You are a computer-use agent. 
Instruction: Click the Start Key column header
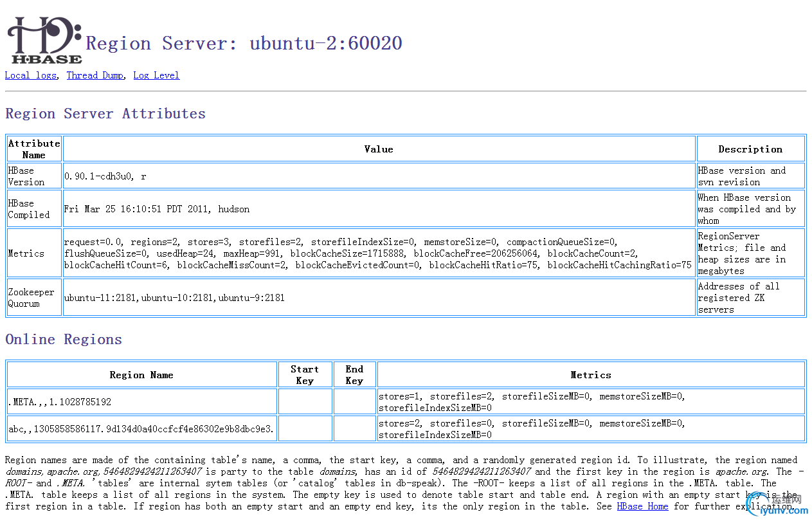pos(305,374)
